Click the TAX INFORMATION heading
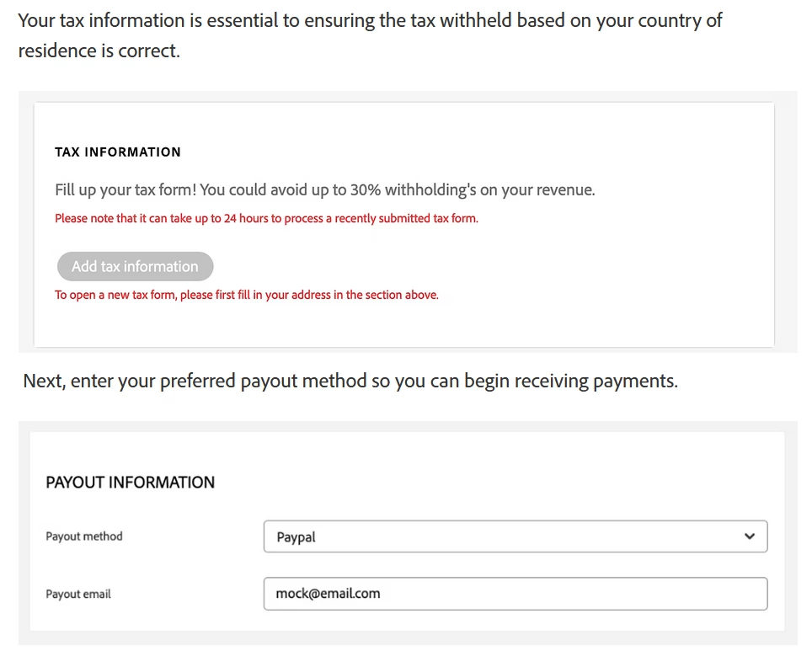Image resolution: width=812 pixels, height=656 pixels. pyautogui.click(x=118, y=152)
